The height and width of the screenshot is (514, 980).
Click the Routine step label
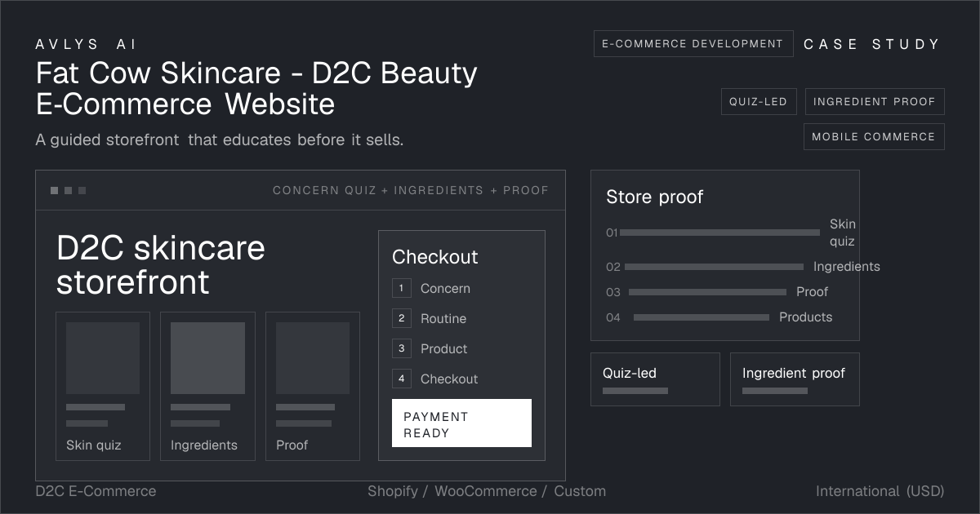(x=443, y=319)
